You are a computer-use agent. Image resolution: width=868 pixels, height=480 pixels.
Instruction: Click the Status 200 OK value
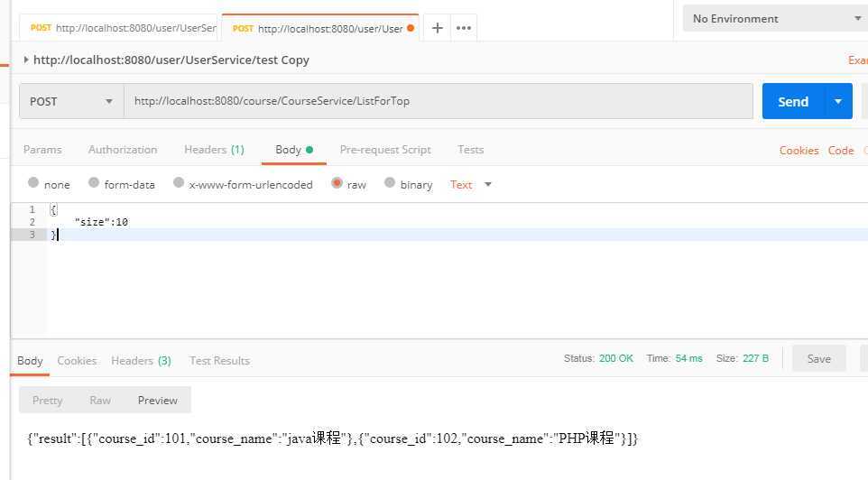[616, 358]
